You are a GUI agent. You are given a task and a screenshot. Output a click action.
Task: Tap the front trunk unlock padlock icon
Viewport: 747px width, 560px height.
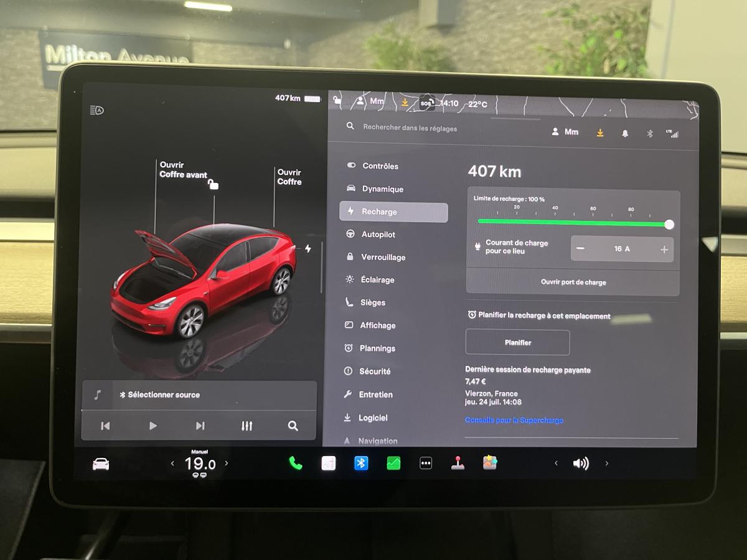coord(214,184)
